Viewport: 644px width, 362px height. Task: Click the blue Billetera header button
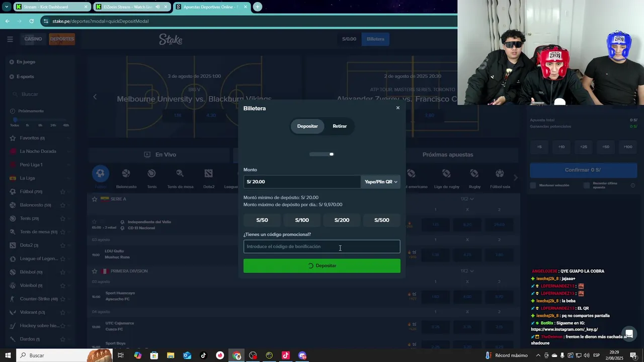tap(375, 39)
